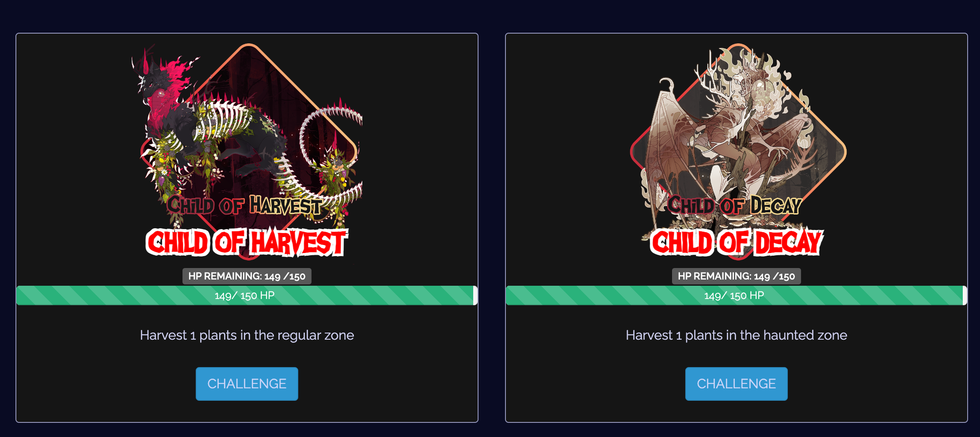Image resolution: width=980 pixels, height=437 pixels.
Task: Click the red CHILD OF HARVEST title
Action: pos(247,242)
